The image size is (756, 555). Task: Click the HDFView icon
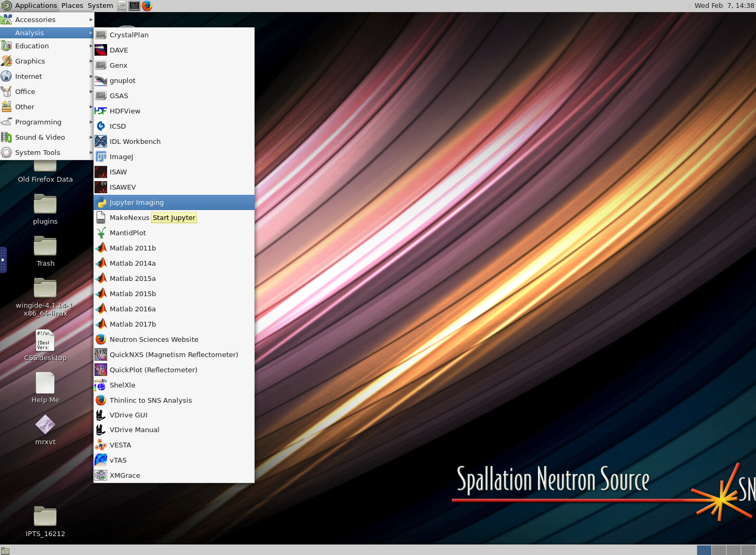coord(101,111)
